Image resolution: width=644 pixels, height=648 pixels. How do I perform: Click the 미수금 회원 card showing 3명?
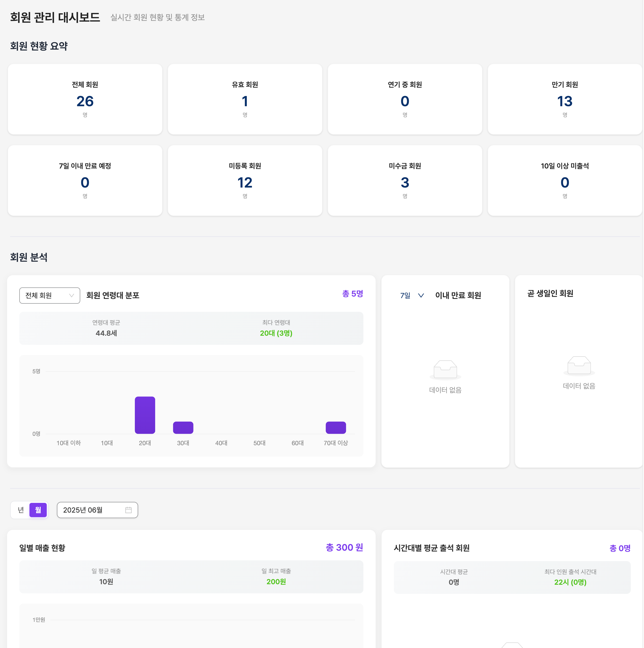point(405,180)
